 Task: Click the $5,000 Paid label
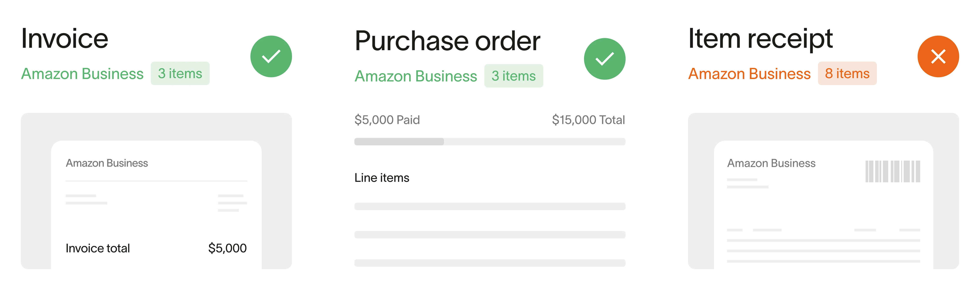point(387,120)
